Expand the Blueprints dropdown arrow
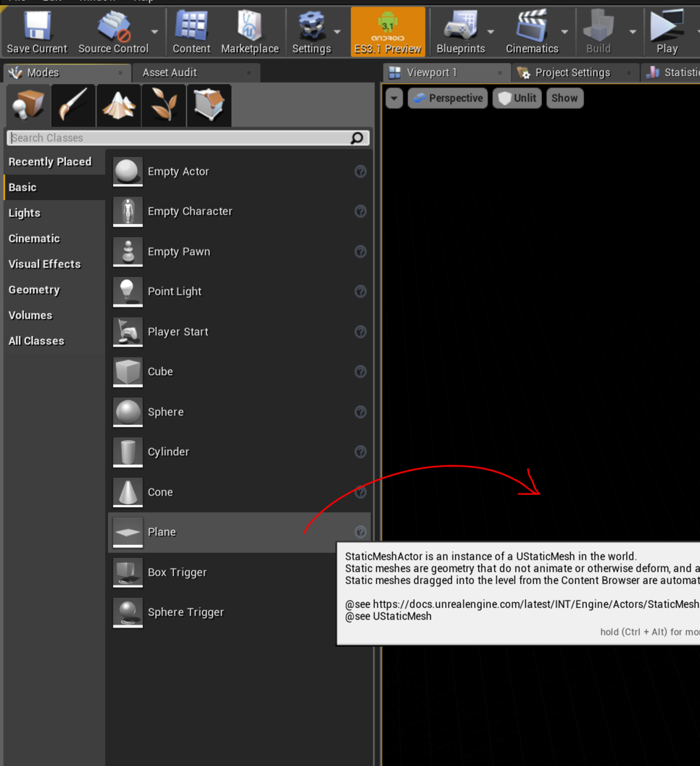Image resolution: width=700 pixels, height=766 pixels. [x=491, y=32]
